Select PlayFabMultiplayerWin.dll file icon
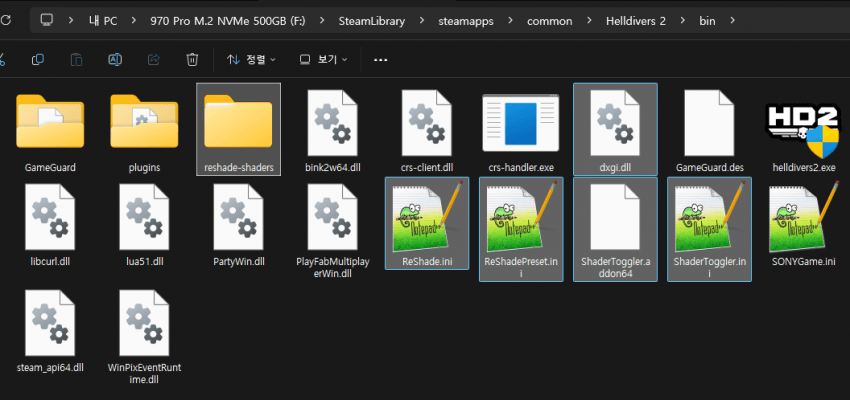 [332, 217]
